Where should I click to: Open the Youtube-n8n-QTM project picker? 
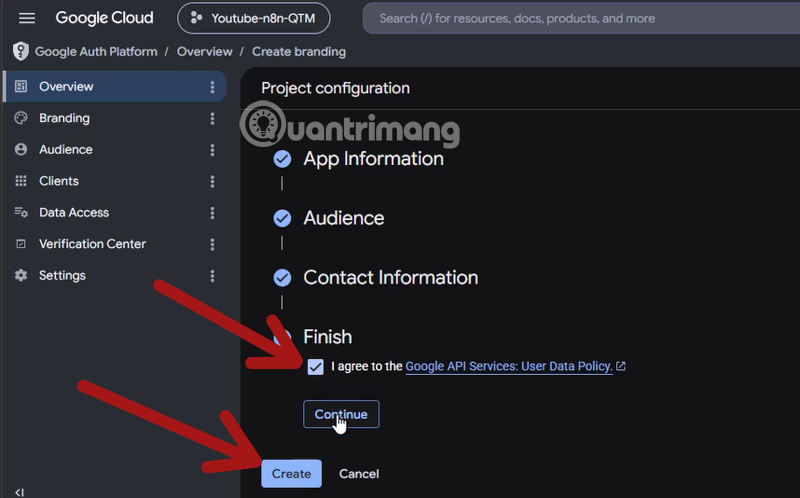coord(254,18)
